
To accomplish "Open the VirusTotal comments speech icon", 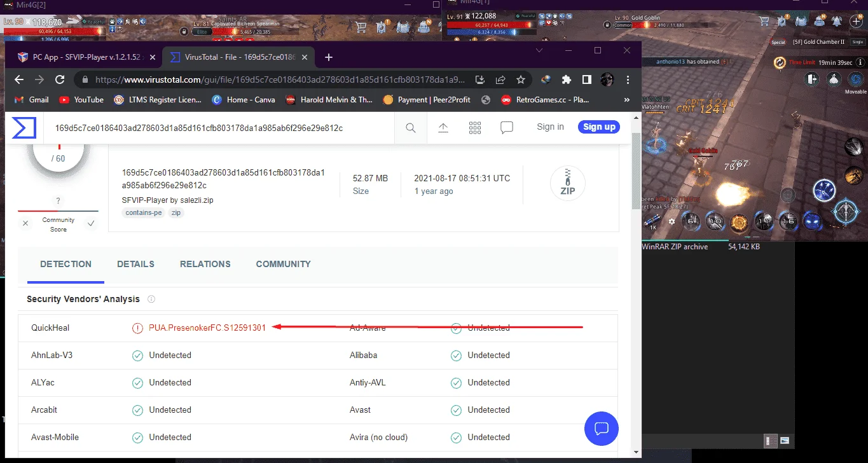I will coord(507,128).
